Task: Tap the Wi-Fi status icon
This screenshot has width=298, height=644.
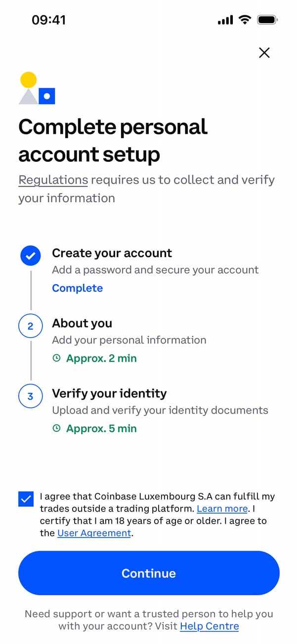Action: (244, 20)
